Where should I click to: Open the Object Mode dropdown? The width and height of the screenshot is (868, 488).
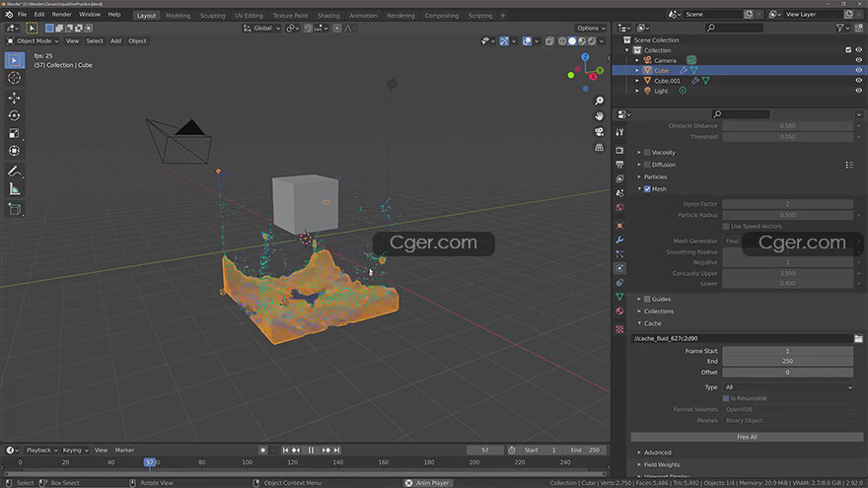33,41
